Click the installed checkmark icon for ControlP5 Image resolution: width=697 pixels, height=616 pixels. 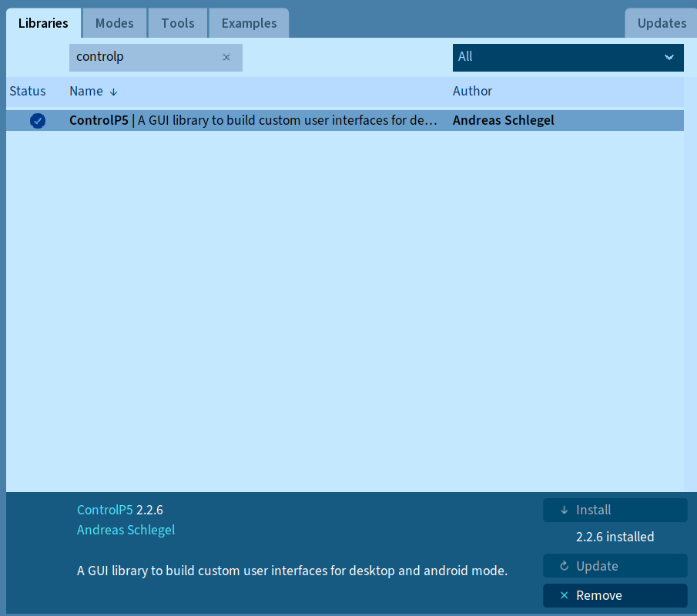tap(38, 120)
